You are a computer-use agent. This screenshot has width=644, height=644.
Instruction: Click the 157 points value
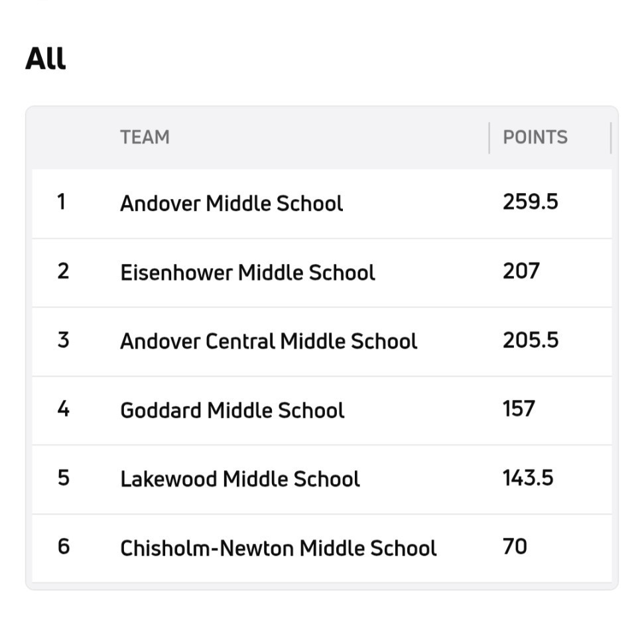point(518,409)
